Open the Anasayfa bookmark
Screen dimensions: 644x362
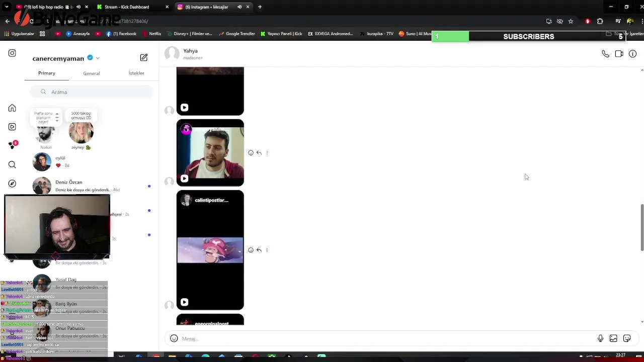click(77, 34)
